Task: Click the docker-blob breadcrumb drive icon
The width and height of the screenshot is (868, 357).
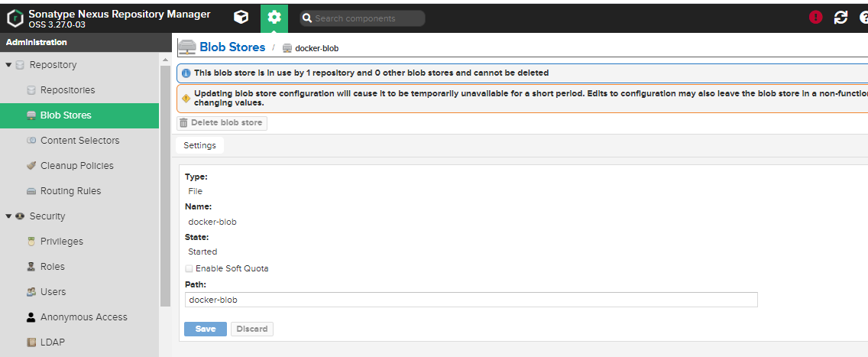Action: click(287, 48)
